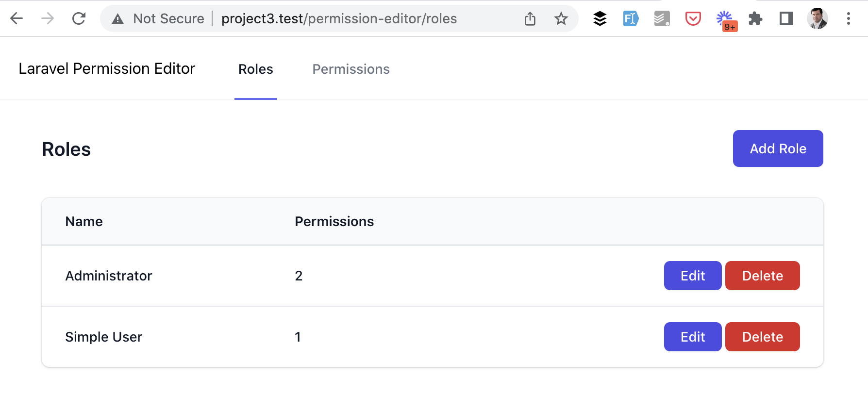Delete the Simple User role

point(762,337)
